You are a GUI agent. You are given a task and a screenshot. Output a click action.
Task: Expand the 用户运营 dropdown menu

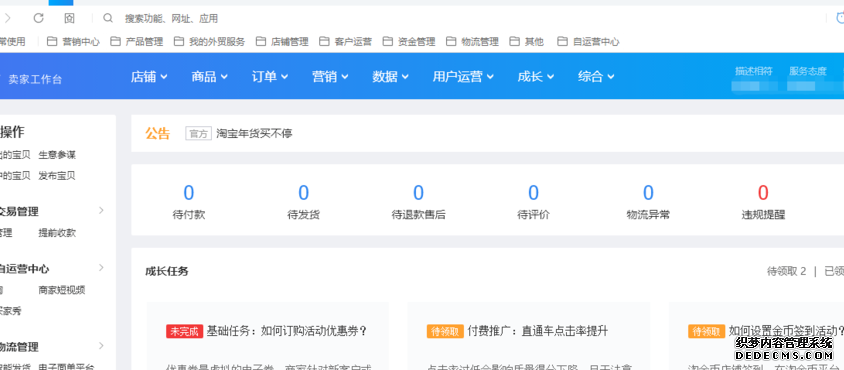pos(463,76)
